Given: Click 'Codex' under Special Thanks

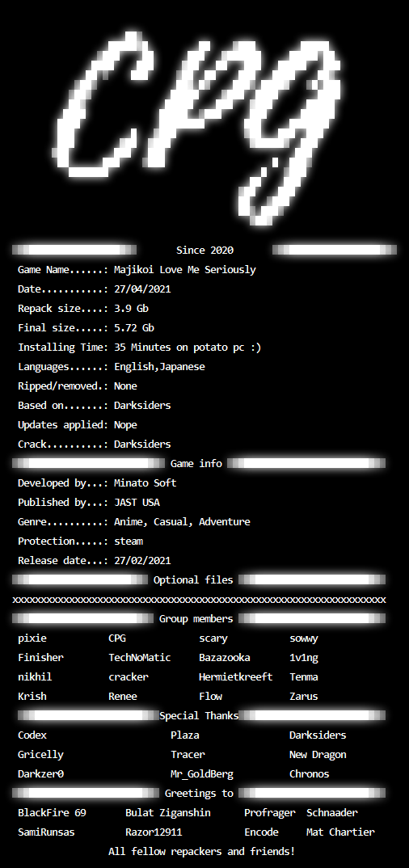Looking at the screenshot, I should [x=32, y=735].
